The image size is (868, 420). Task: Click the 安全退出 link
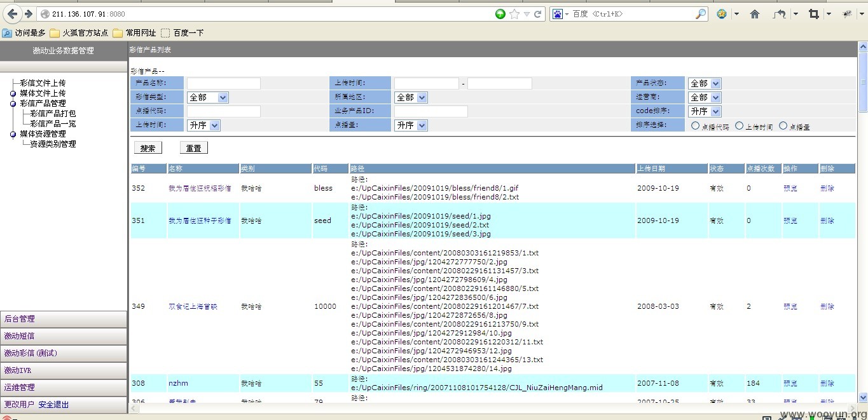click(53, 405)
